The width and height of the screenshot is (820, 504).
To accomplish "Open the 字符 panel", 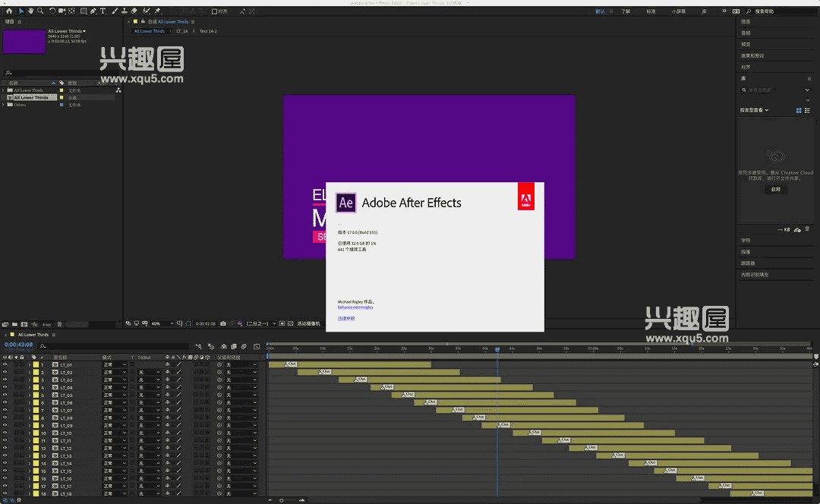I will click(x=746, y=241).
